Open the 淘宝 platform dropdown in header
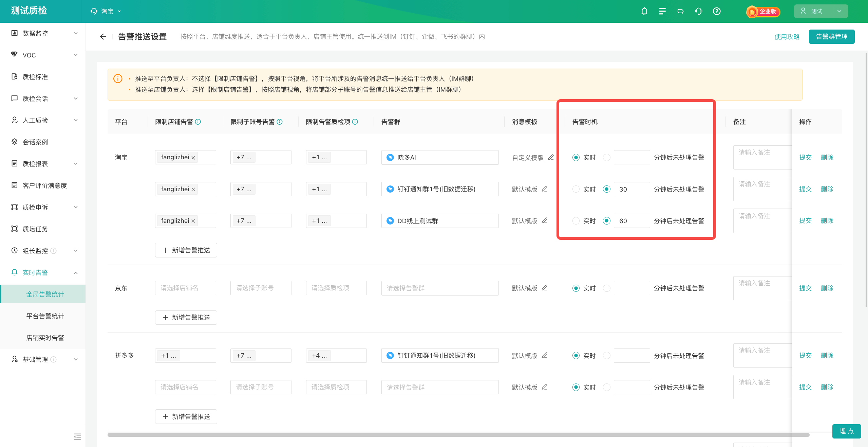 click(x=106, y=11)
